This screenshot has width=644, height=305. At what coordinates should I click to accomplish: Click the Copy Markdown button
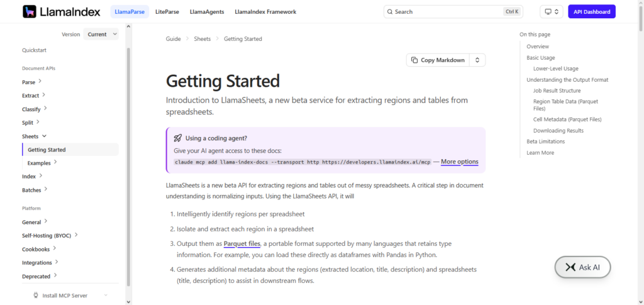(x=438, y=60)
